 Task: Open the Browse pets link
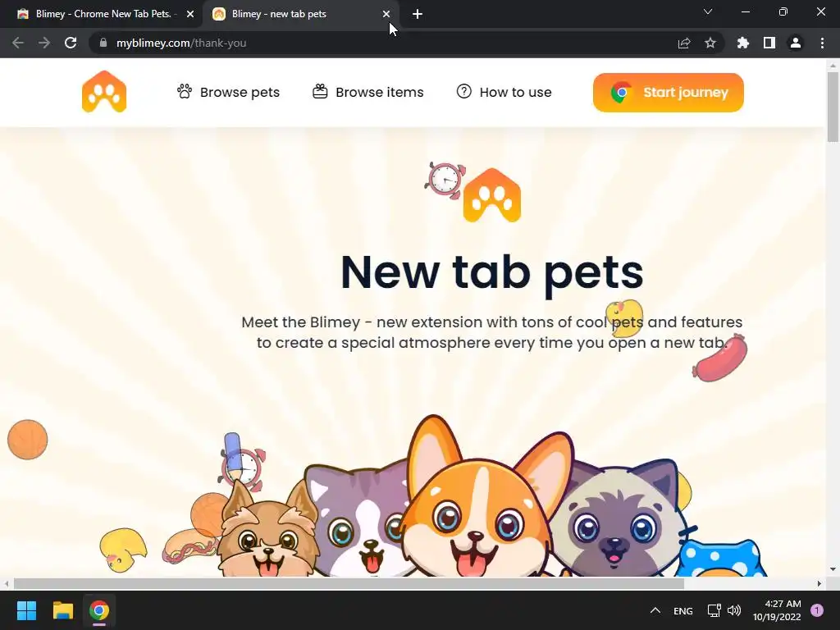click(x=228, y=92)
